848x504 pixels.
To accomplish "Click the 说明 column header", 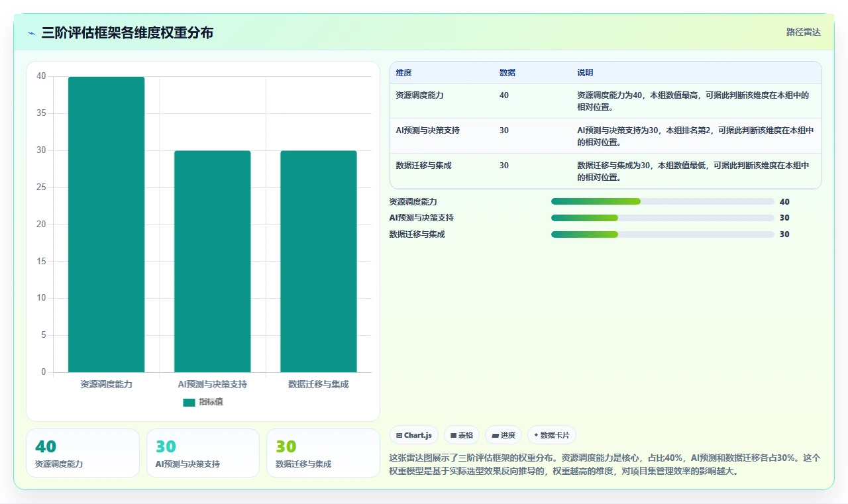I will pyautogui.click(x=585, y=73).
